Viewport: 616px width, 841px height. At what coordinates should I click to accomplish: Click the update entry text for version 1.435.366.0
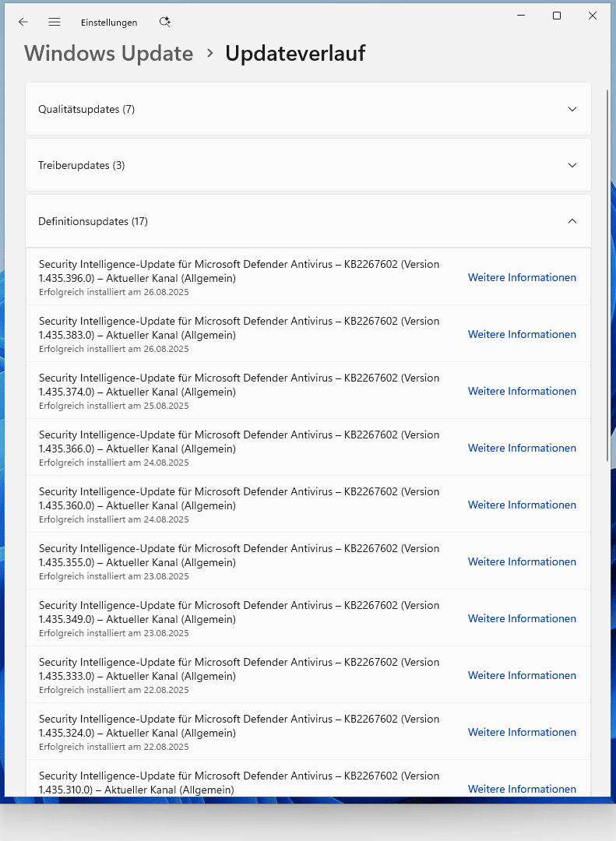[239, 442]
